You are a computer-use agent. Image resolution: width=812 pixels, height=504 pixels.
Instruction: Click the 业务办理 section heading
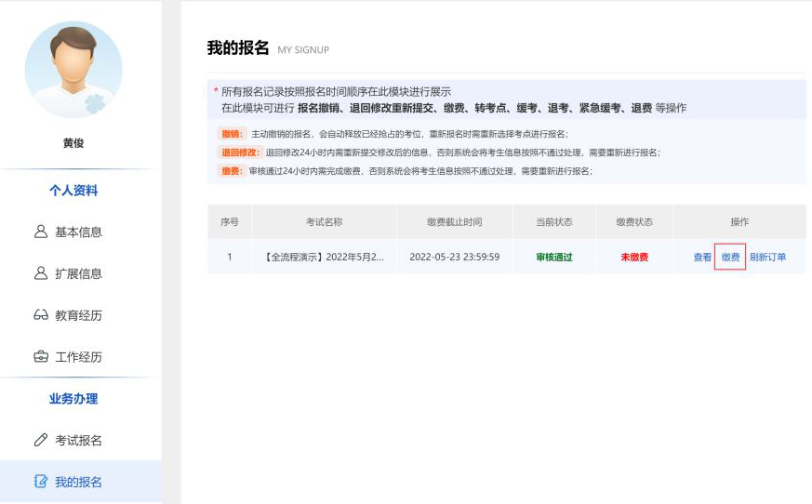tap(73, 399)
